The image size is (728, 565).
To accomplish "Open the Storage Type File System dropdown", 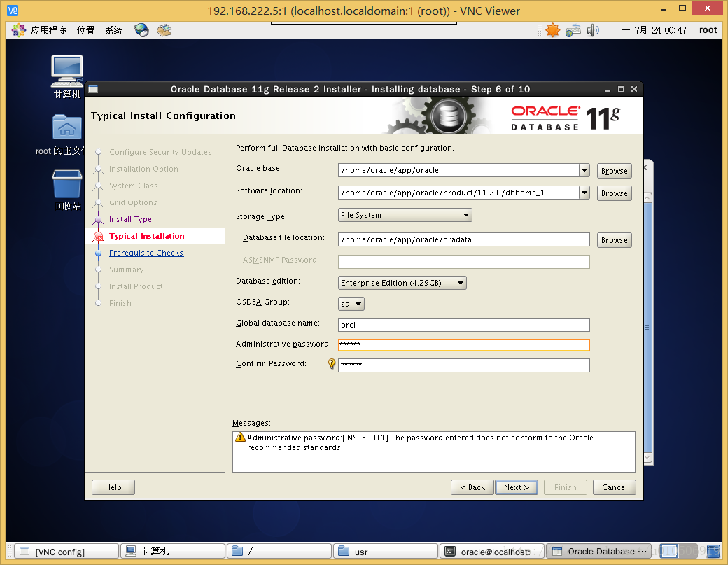I will 405,215.
